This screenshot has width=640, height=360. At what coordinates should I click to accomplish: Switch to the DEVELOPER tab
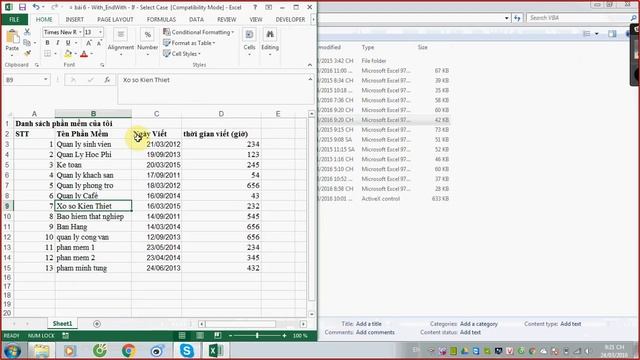coord(290,20)
